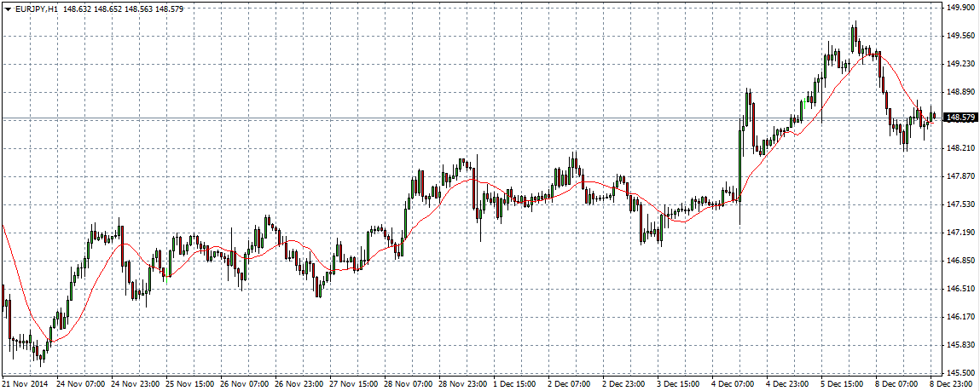Click the 149.560 price axis label

click(960, 36)
